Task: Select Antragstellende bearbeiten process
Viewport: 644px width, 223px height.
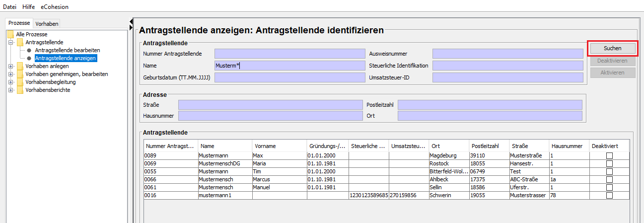Action: click(x=68, y=50)
